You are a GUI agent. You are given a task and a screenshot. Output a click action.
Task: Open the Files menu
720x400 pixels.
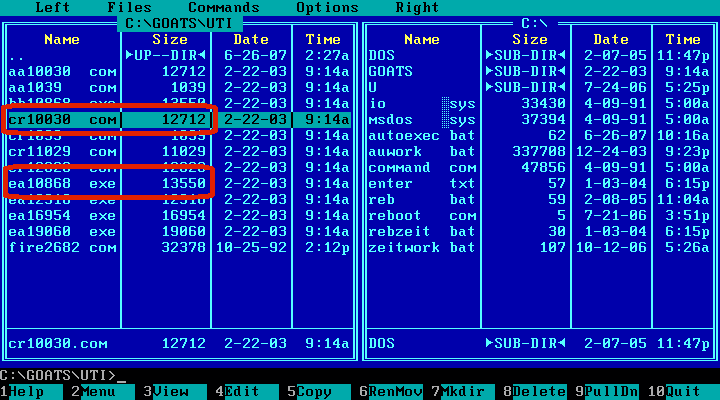tap(129, 7)
